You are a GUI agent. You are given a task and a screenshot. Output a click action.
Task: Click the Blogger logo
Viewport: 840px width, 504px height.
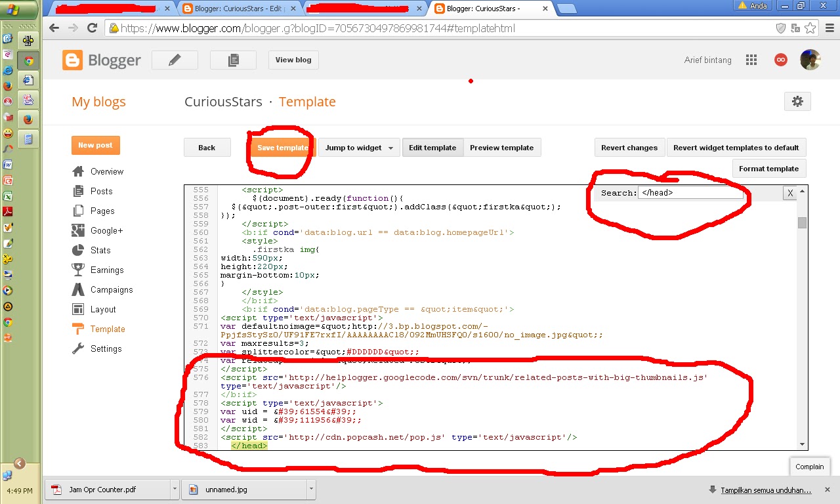102,60
